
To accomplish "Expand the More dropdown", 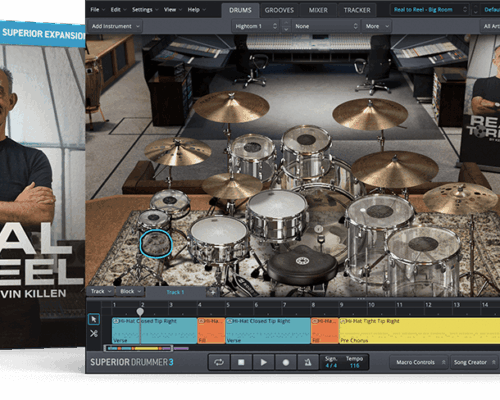I will [x=377, y=26].
